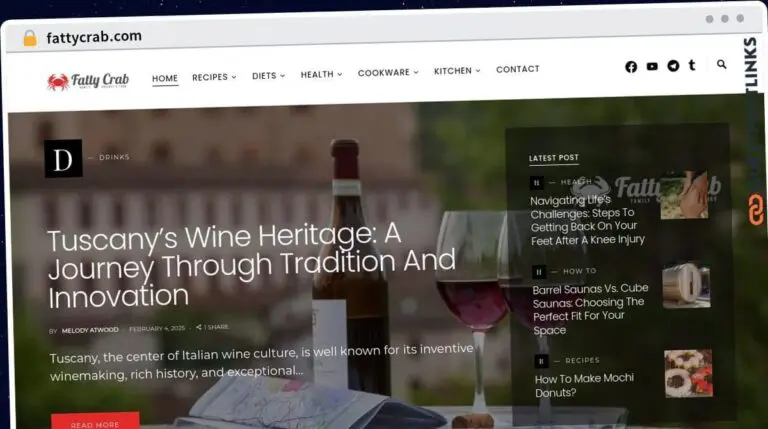Open the Tuscany's Wine Heritage article title
This screenshot has width=768, height=429.
tap(251, 265)
